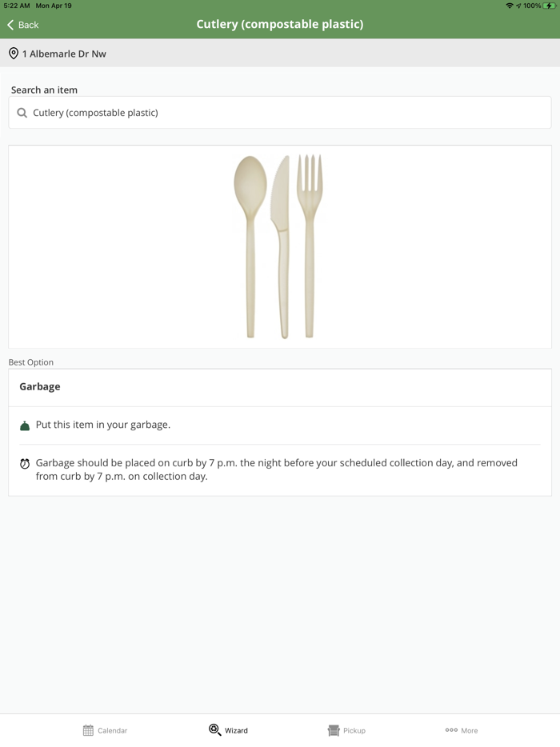Select the Wizard tab label
The width and height of the screenshot is (560, 747).
[236, 730]
